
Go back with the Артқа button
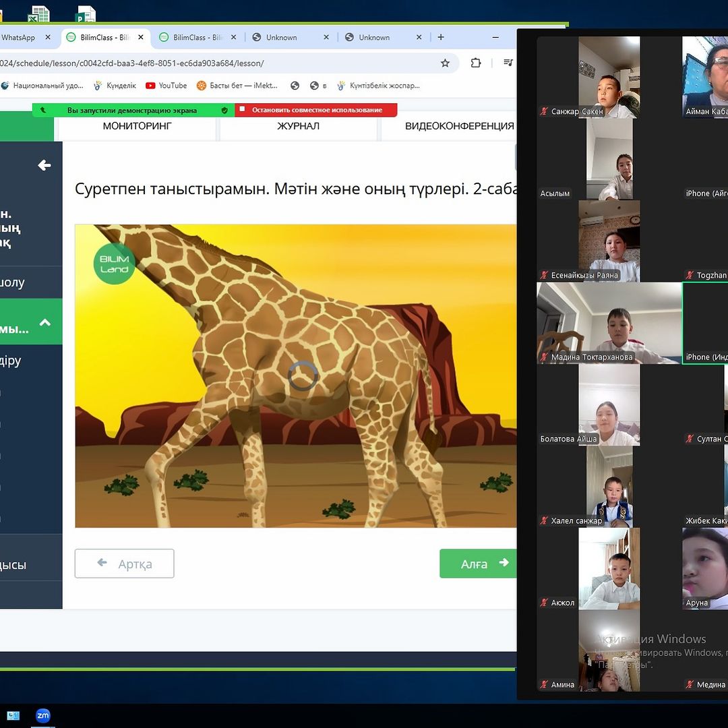pos(125,564)
